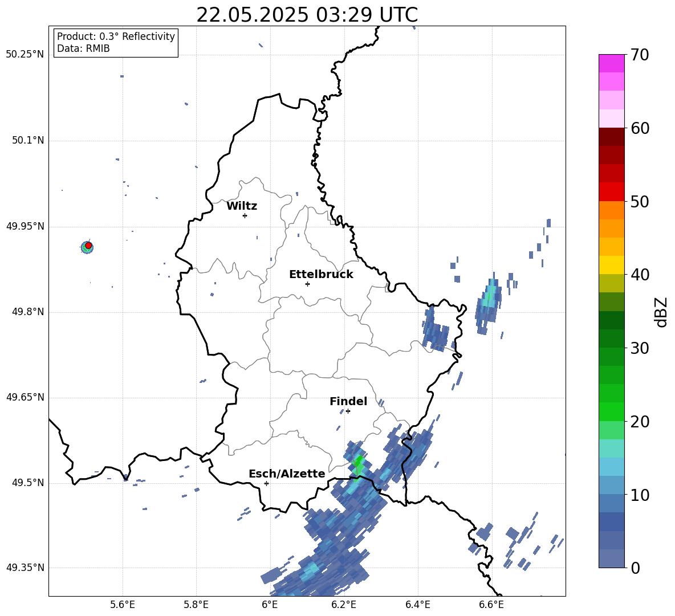Viewport: 675px width, 616px height.
Task: Click the colorbar 10 tick label
Action: coord(640,495)
